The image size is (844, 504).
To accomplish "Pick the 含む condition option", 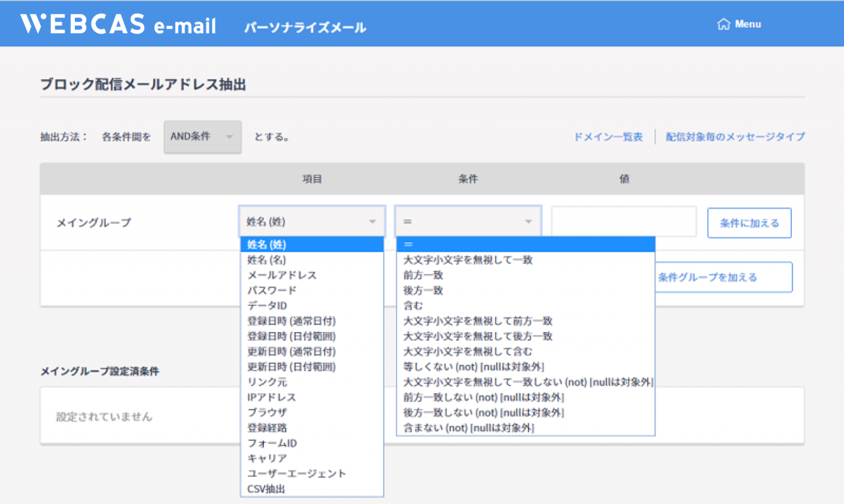I will pyautogui.click(x=525, y=306).
